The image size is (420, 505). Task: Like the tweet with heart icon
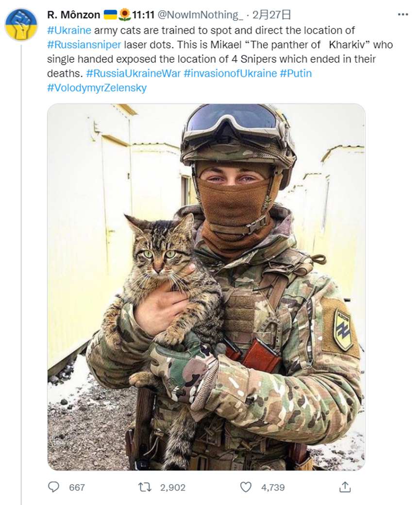[246, 488]
